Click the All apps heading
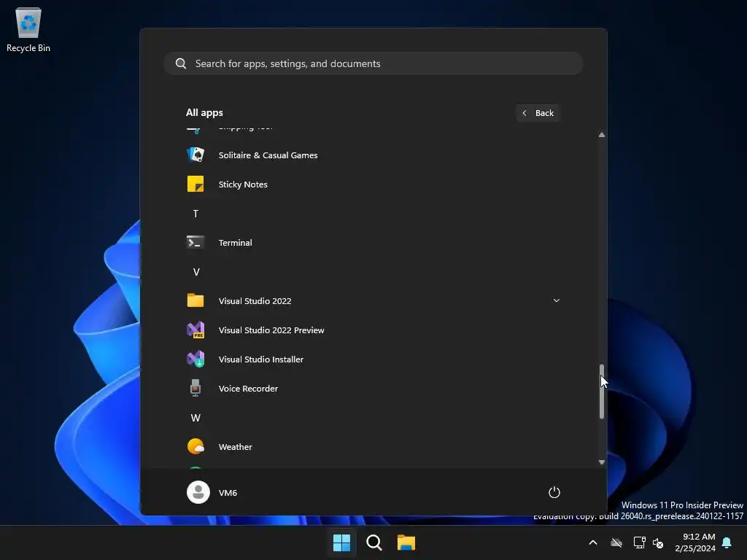Image resolution: width=747 pixels, height=560 pixels. point(204,113)
